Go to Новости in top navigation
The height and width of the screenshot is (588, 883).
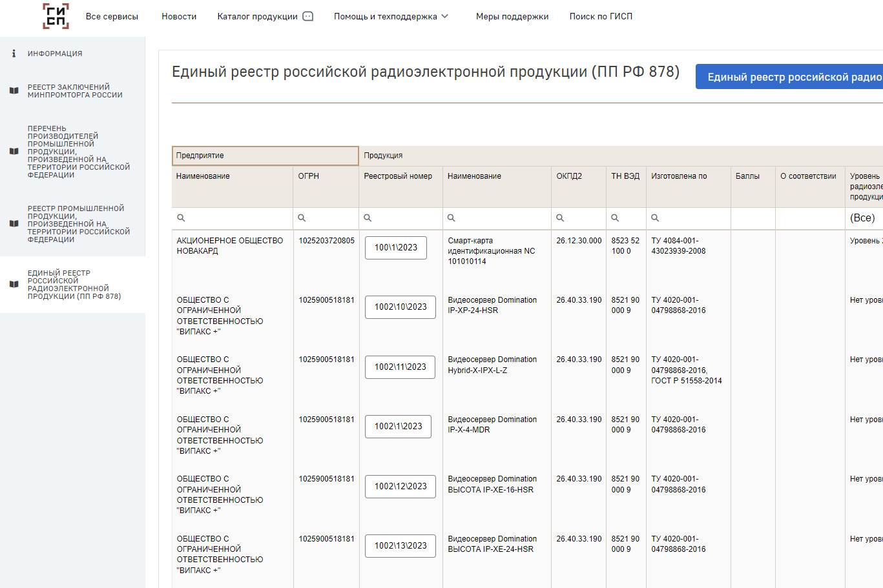(179, 16)
